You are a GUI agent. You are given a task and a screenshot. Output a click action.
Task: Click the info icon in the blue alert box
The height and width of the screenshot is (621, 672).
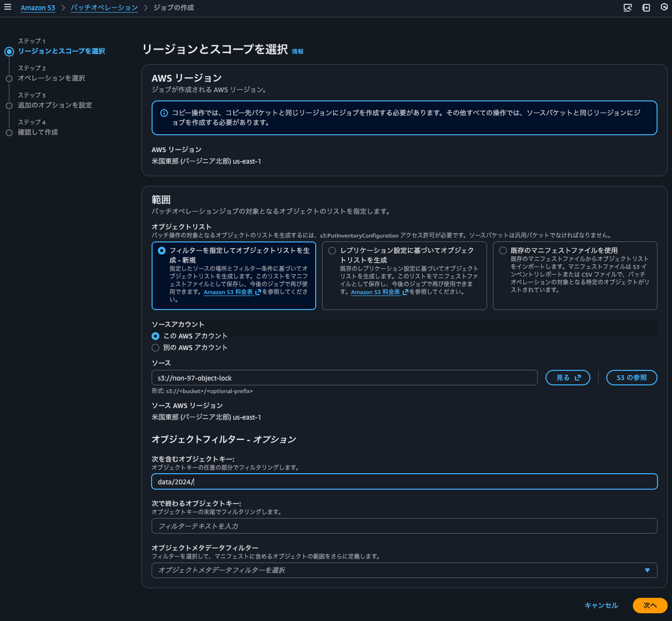(x=164, y=113)
